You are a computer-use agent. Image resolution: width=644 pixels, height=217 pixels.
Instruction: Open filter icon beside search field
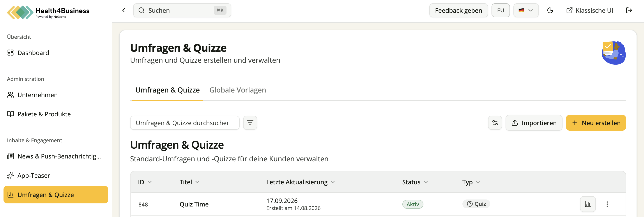(250, 123)
